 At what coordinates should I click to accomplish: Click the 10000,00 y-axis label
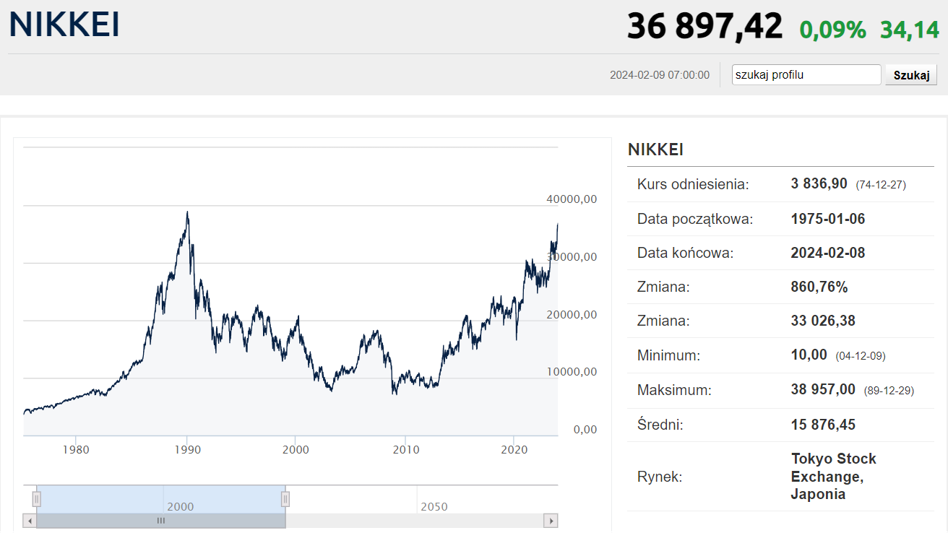tap(571, 372)
